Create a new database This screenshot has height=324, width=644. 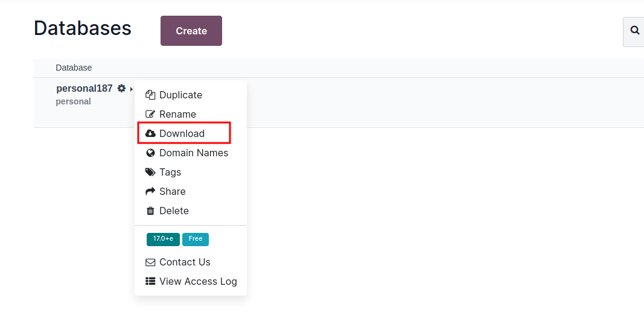[x=191, y=31]
